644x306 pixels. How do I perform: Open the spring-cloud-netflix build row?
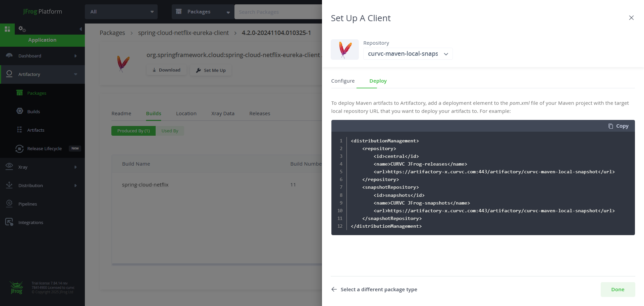click(x=217, y=185)
